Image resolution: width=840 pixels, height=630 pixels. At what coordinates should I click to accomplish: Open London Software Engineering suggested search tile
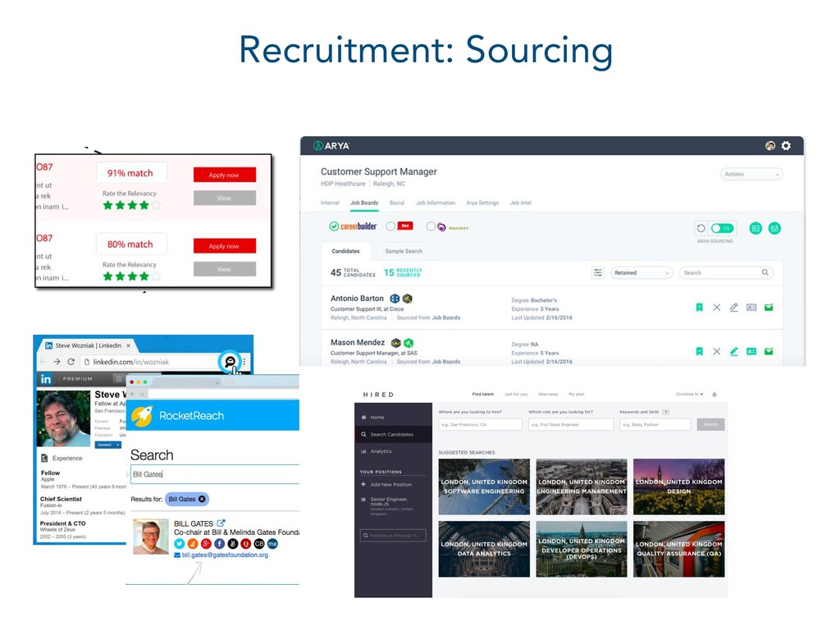point(484,486)
